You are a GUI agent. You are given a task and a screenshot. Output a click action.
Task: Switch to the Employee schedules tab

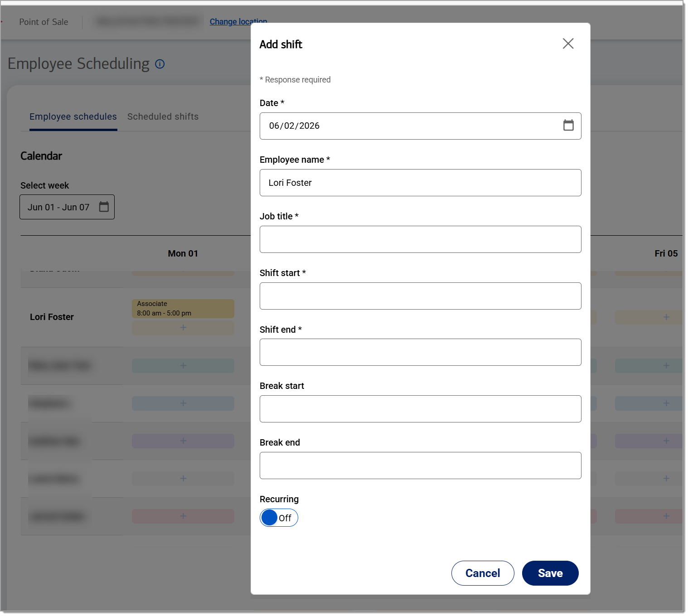coord(73,116)
